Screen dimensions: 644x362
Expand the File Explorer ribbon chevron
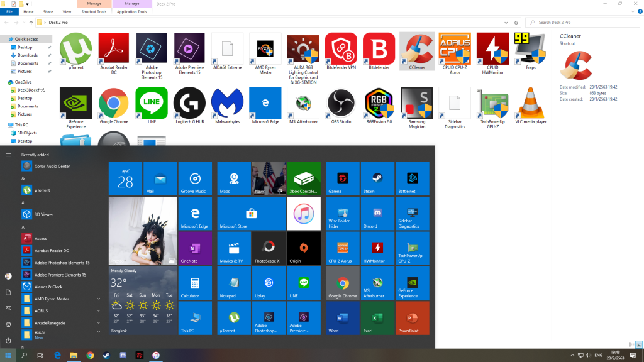coord(633,11)
